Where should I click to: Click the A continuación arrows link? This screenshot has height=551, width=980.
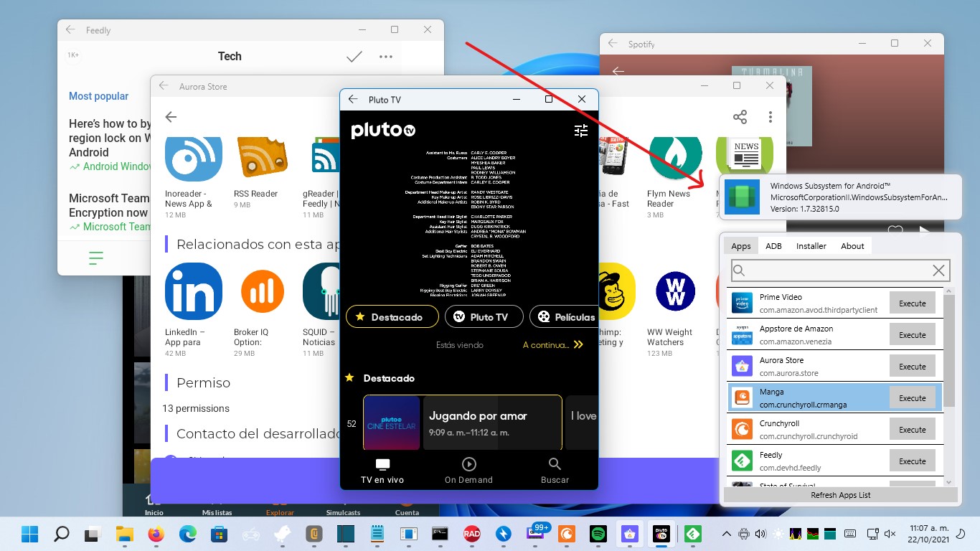[552, 345]
